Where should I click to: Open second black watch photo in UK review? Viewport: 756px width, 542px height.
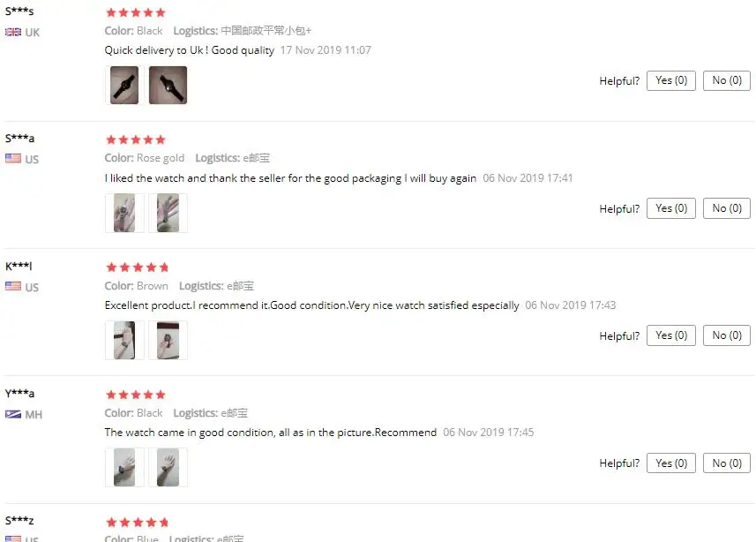point(168,85)
